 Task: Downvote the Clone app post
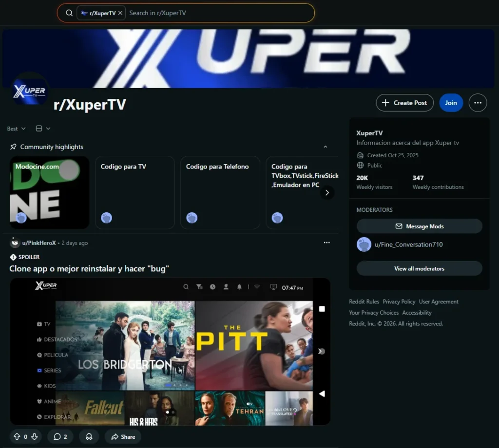coord(35,437)
